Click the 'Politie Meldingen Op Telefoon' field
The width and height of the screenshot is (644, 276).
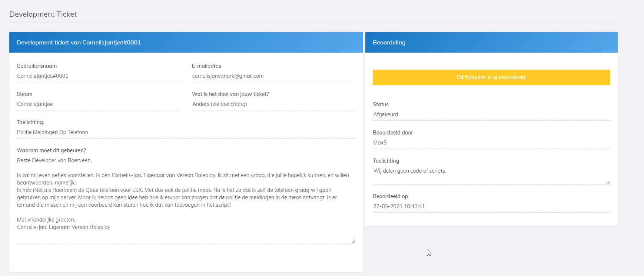coord(186,132)
